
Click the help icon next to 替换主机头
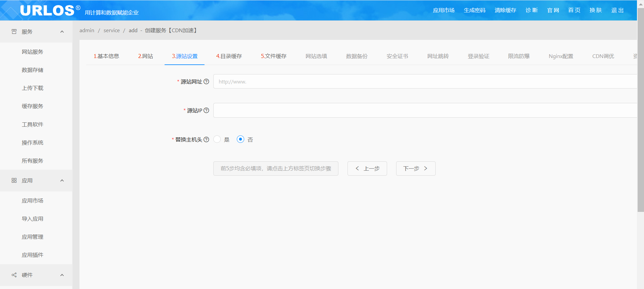click(206, 139)
